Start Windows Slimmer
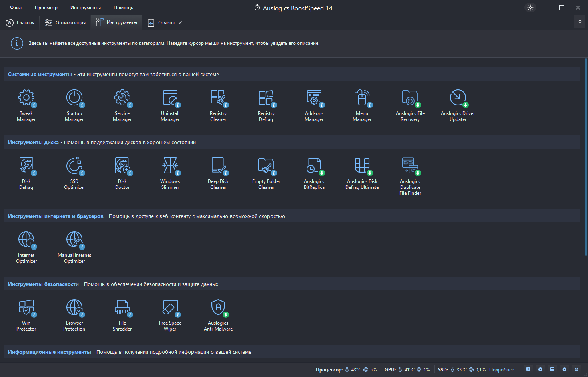The image size is (588, 377). pos(170,173)
